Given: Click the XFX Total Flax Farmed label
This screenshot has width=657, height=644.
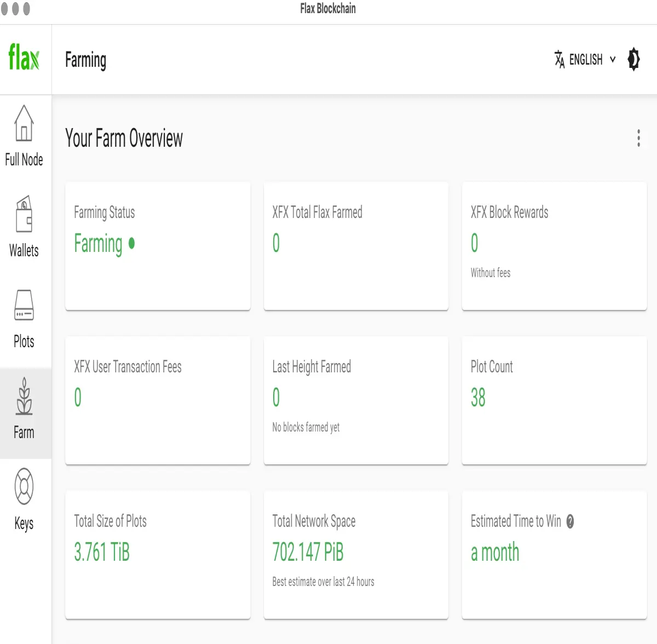Looking at the screenshot, I should click(317, 212).
